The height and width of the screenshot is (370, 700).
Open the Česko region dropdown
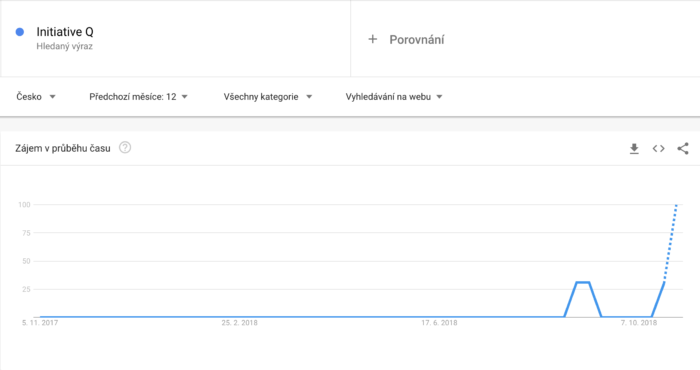tap(36, 97)
